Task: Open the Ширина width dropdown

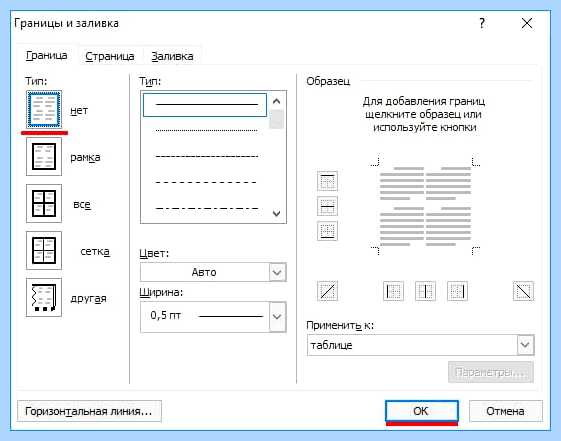Action: click(213, 317)
